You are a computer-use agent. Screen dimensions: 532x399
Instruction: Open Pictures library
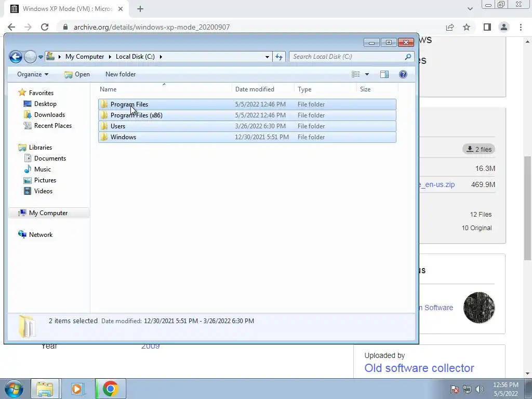pyautogui.click(x=45, y=180)
